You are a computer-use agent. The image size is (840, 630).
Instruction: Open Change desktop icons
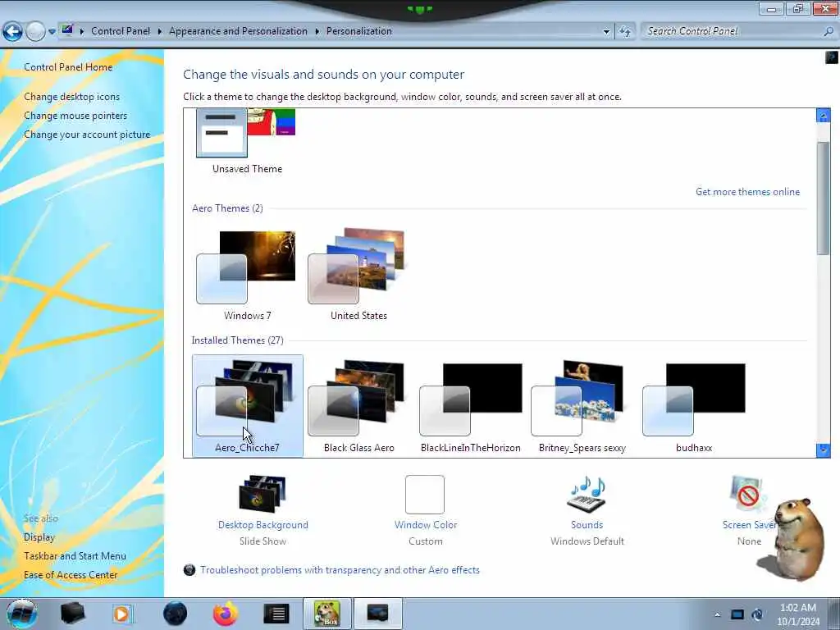[x=72, y=97]
